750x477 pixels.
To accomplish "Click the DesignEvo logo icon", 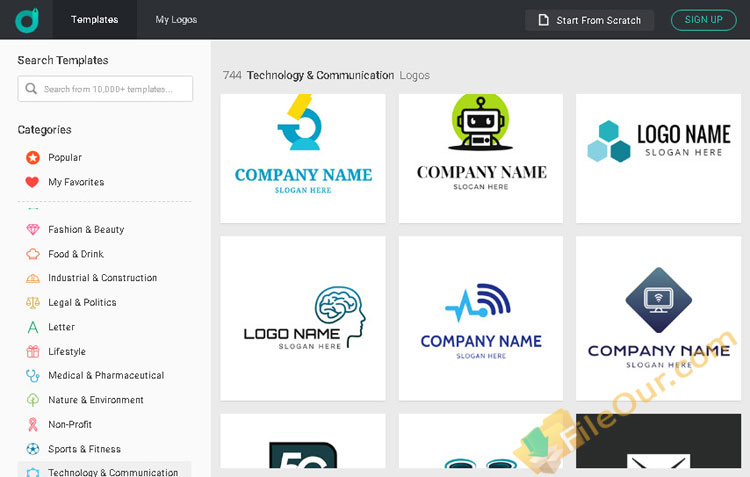I will tap(27, 20).
